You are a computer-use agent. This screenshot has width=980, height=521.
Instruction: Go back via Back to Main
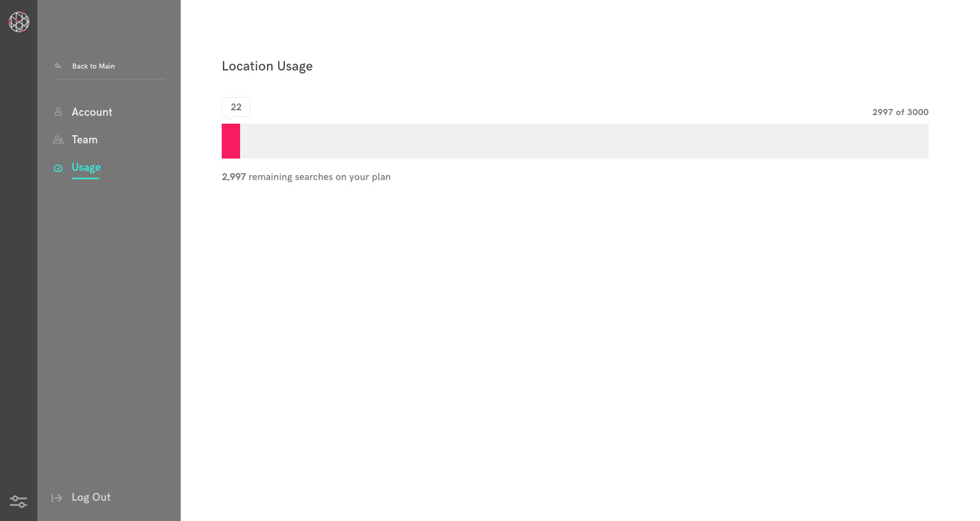coord(93,66)
